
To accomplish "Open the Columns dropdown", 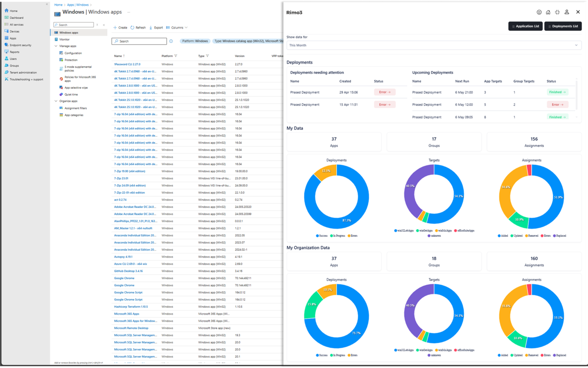I will click(177, 28).
